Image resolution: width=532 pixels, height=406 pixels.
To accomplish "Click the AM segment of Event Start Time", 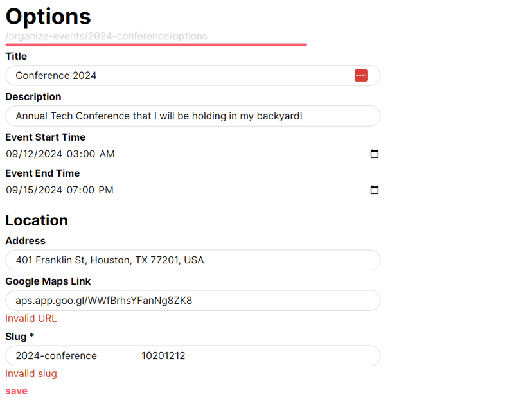I will coord(107,154).
